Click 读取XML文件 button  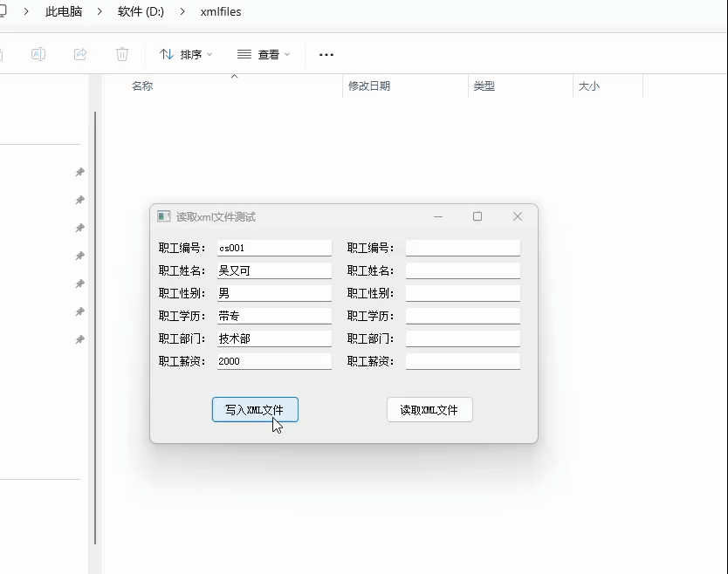(429, 410)
